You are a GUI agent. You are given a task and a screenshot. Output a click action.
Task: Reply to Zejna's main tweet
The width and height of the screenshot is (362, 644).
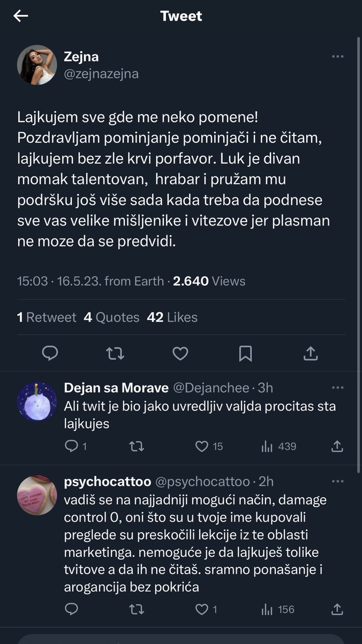tap(50, 353)
